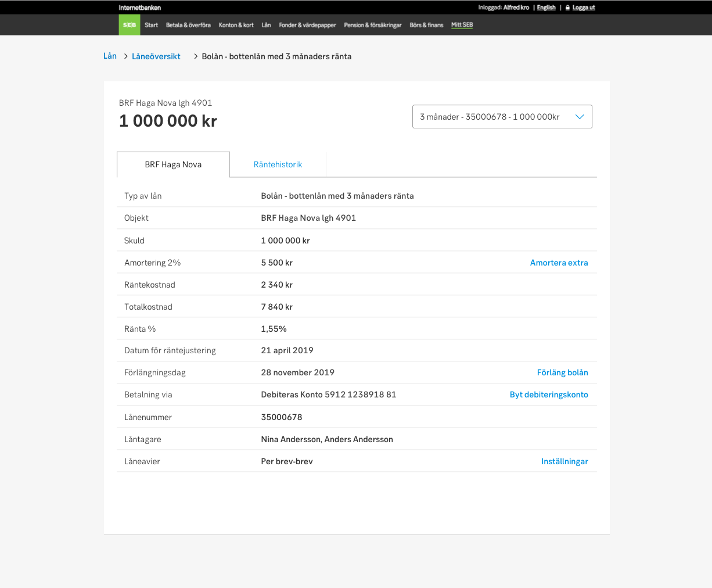Image resolution: width=712 pixels, height=588 pixels.
Task: Click Förläng bolån to extend the mortgage
Action: (x=562, y=372)
